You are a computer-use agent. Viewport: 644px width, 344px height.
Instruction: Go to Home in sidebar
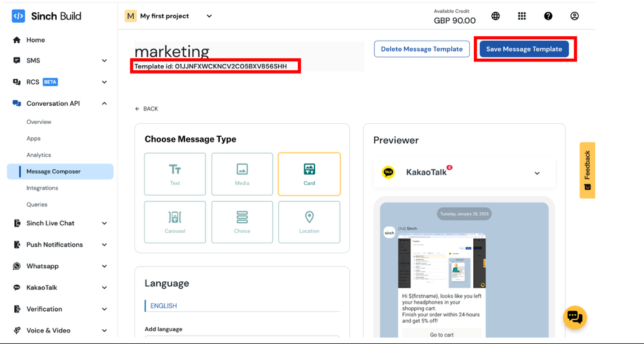pos(35,40)
